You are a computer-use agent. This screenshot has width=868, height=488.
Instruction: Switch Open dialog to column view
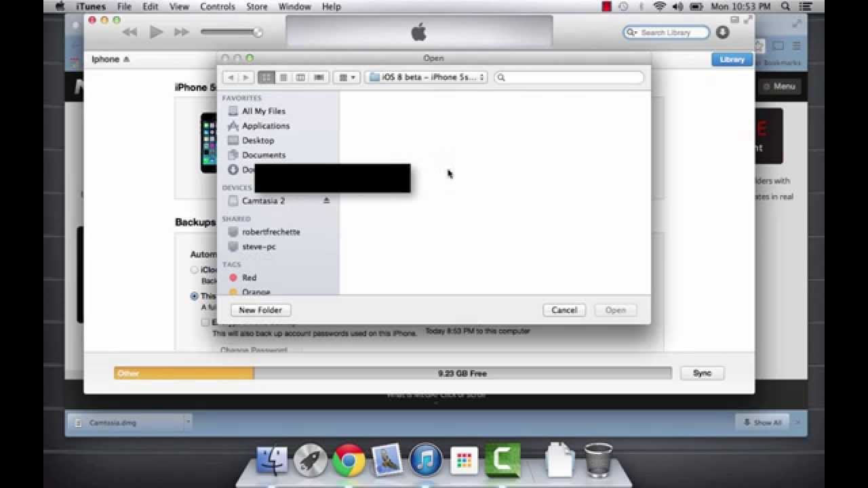pos(300,77)
